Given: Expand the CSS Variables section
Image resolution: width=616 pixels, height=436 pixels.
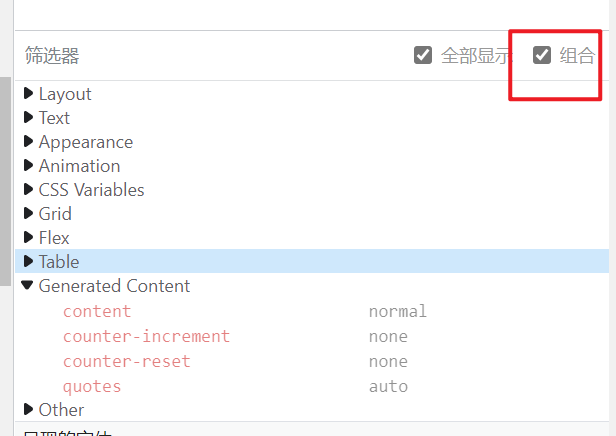Looking at the screenshot, I should pyautogui.click(x=29, y=190).
